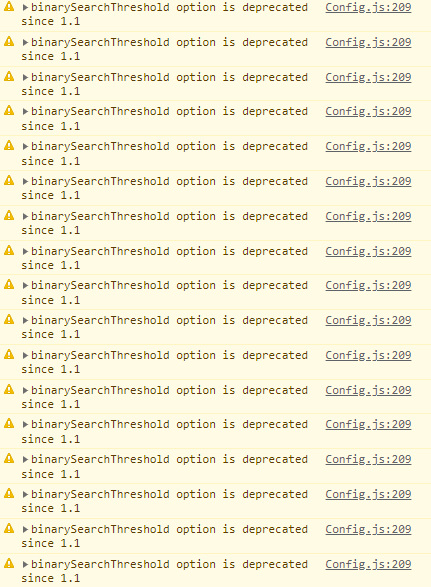Open the Config.js:209 link on the tenth warning

click(x=368, y=320)
